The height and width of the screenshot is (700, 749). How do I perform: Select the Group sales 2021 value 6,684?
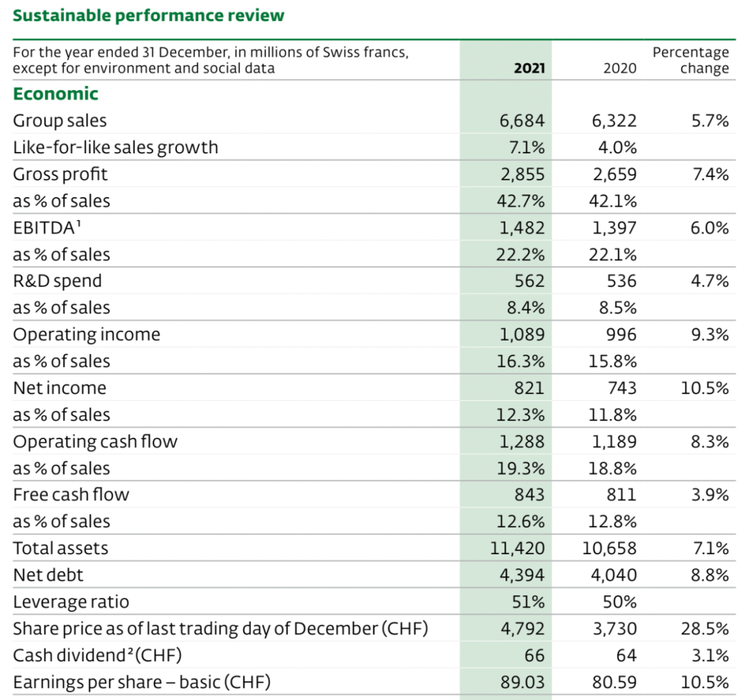[x=522, y=121]
